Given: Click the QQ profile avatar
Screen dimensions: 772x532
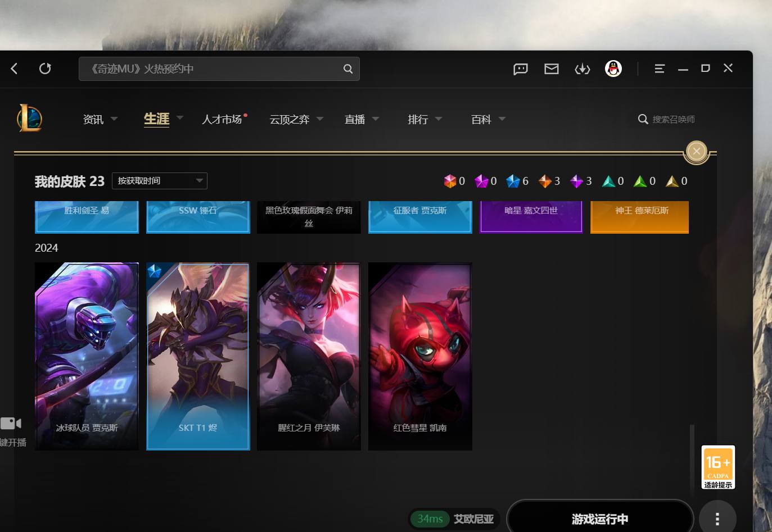Looking at the screenshot, I should (x=613, y=69).
